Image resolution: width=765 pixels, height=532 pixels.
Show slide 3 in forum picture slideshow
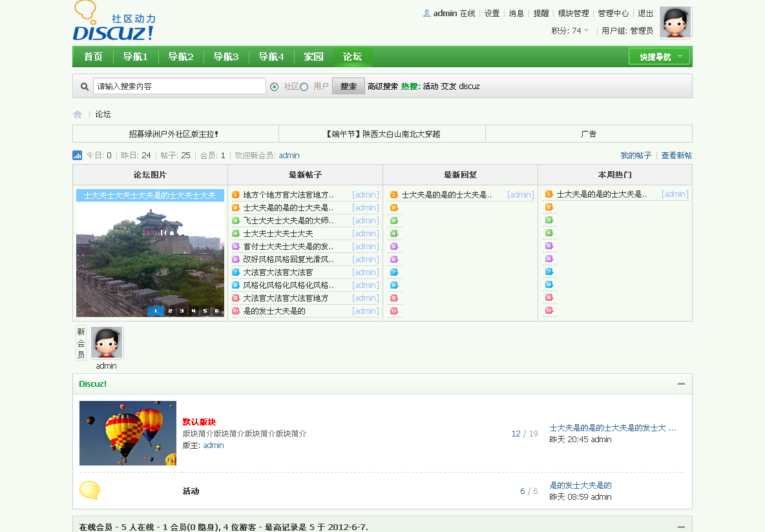(182, 311)
